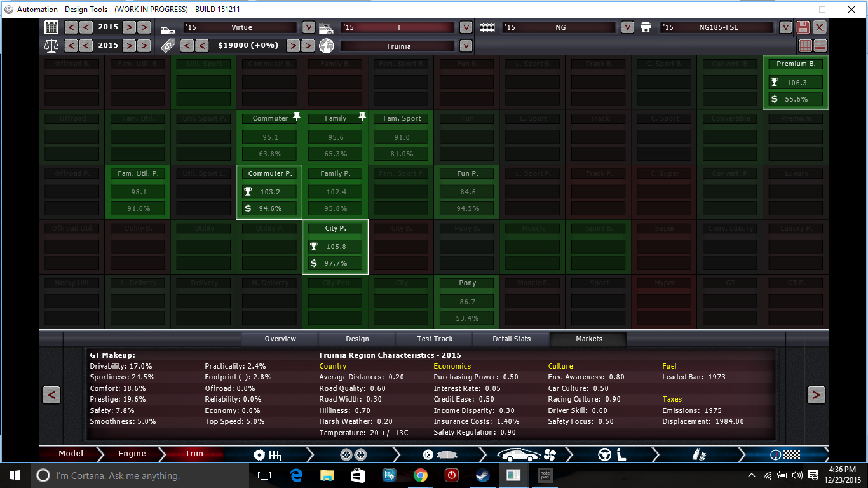
Task: Select the Fam. Util. P. market tile header
Action: [x=138, y=173]
